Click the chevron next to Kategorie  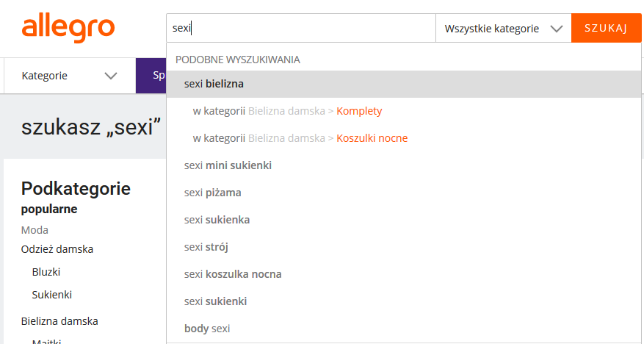(x=111, y=76)
